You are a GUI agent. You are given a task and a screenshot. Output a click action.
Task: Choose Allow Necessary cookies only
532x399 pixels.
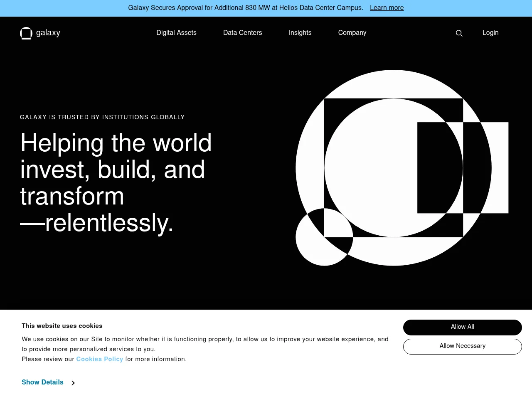click(x=462, y=346)
